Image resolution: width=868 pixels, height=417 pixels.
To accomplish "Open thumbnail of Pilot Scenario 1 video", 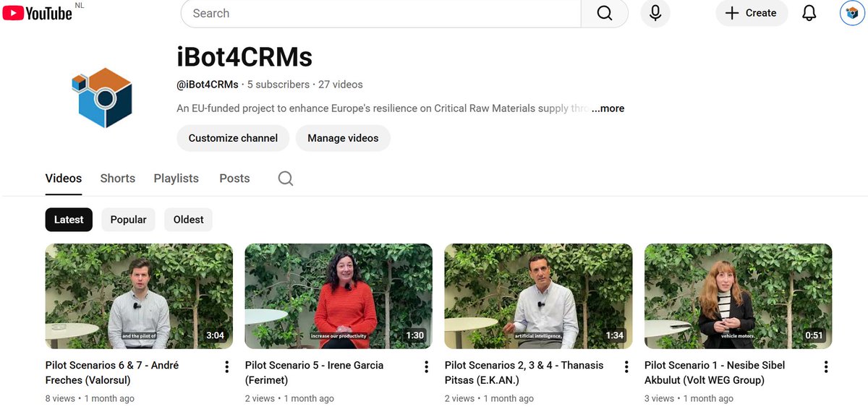I will (x=738, y=296).
